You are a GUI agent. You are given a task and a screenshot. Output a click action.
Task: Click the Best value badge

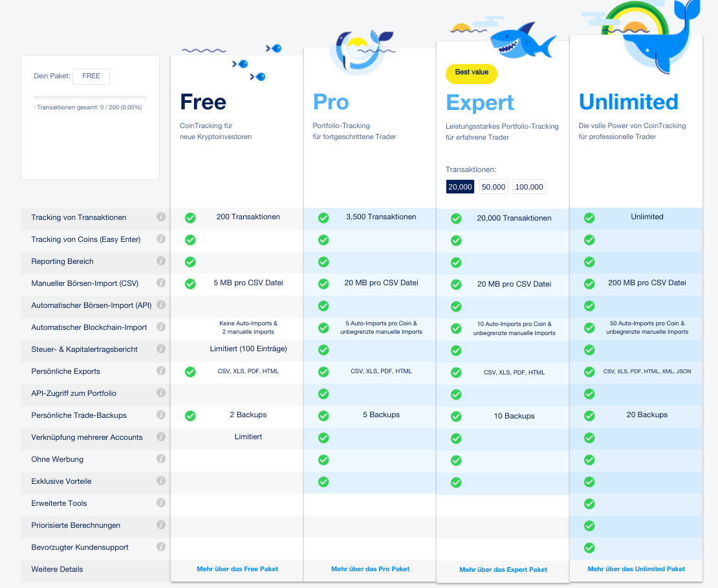(471, 74)
